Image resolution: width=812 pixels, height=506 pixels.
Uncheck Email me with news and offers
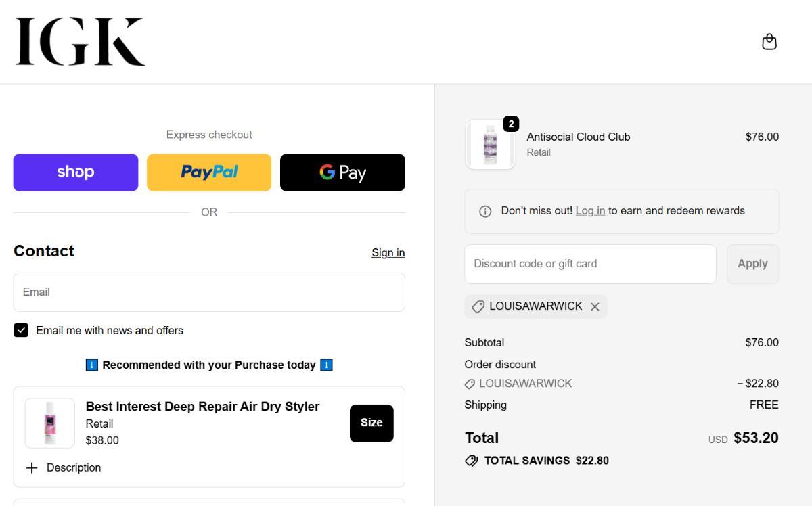tap(21, 330)
